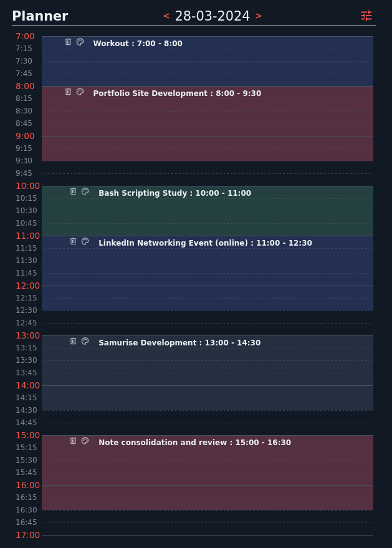Viewport: 392px width, 548px height.
Task: Open palette for Bash Scripting Study
Action: [x=85, y=191]
